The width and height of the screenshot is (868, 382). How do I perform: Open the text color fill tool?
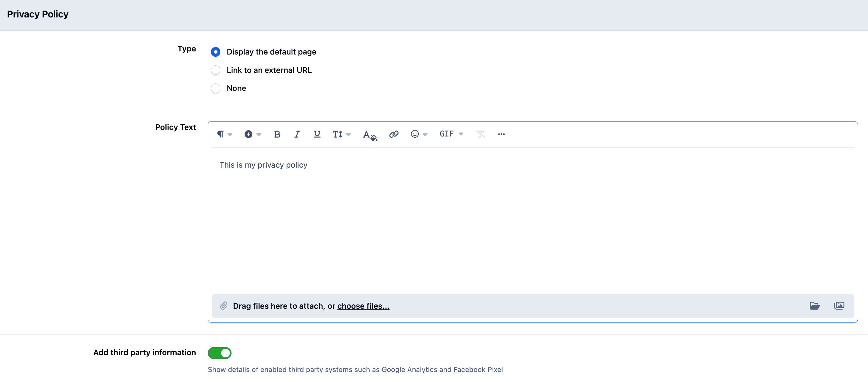[370, 135]
